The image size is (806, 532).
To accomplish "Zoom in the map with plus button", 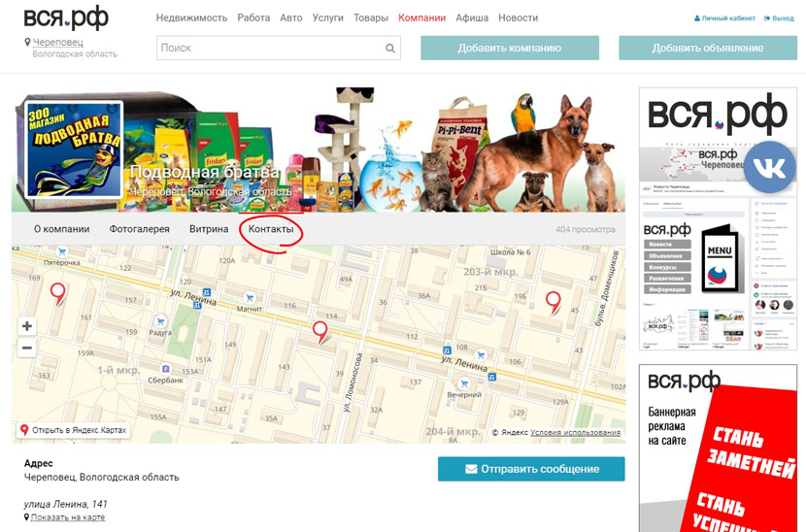I will pyautogui.click(x=27, y=326).
